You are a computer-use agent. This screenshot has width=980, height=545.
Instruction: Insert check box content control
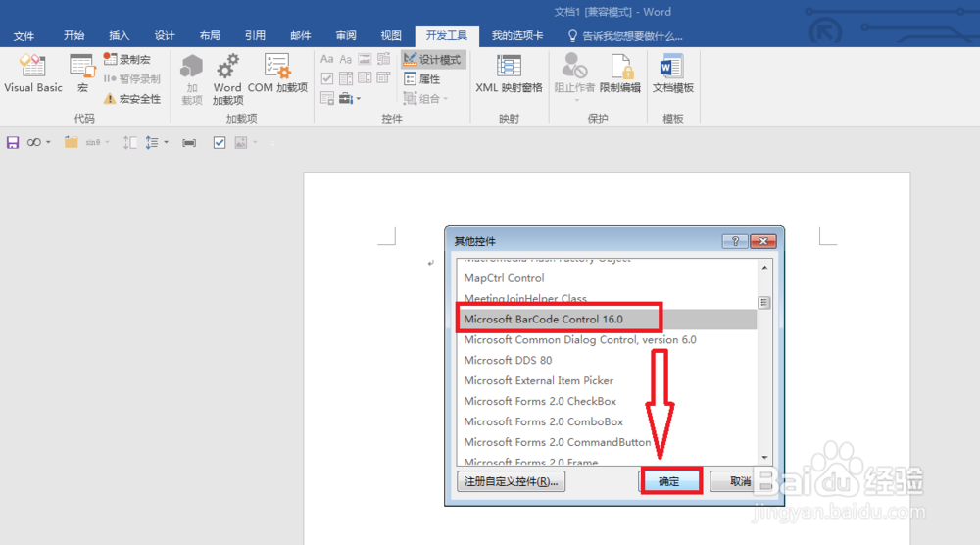(327, 78)
